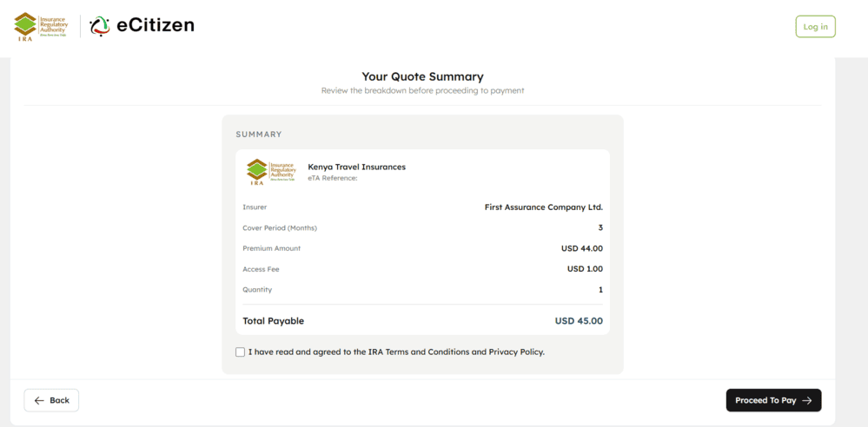Click the Access Fee USD 1.00 value
Screen dimensions: 868x427
click(x=585, y=269)
